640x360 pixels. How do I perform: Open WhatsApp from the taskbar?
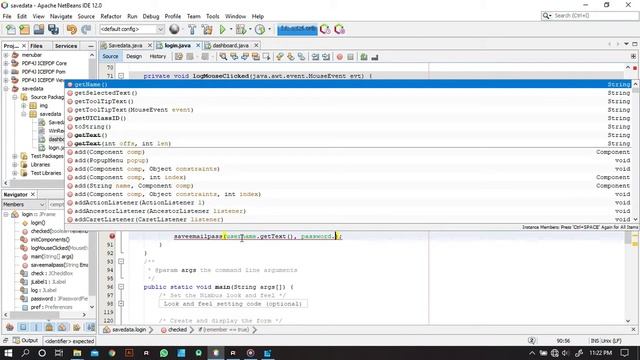164,353
